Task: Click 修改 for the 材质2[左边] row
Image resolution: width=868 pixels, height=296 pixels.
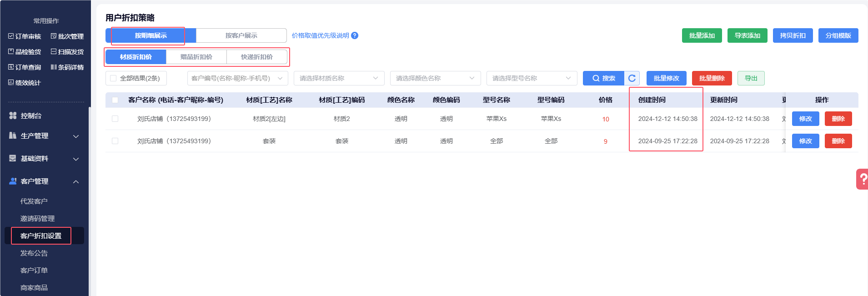Action: 806,119
